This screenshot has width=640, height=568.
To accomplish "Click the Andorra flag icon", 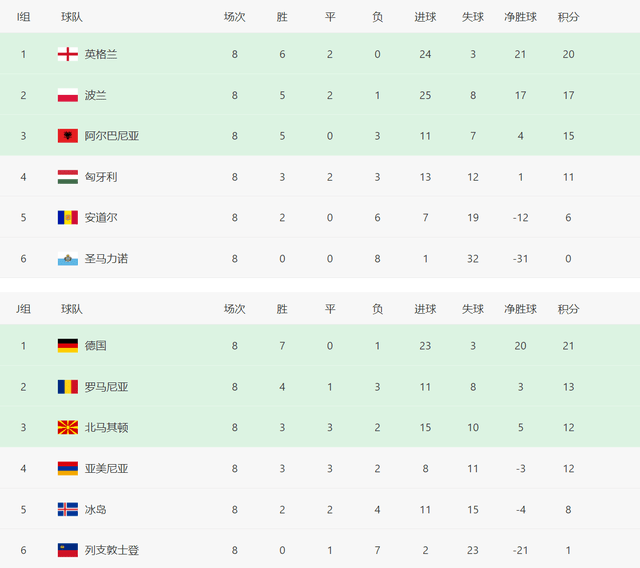I will point(68,217).
